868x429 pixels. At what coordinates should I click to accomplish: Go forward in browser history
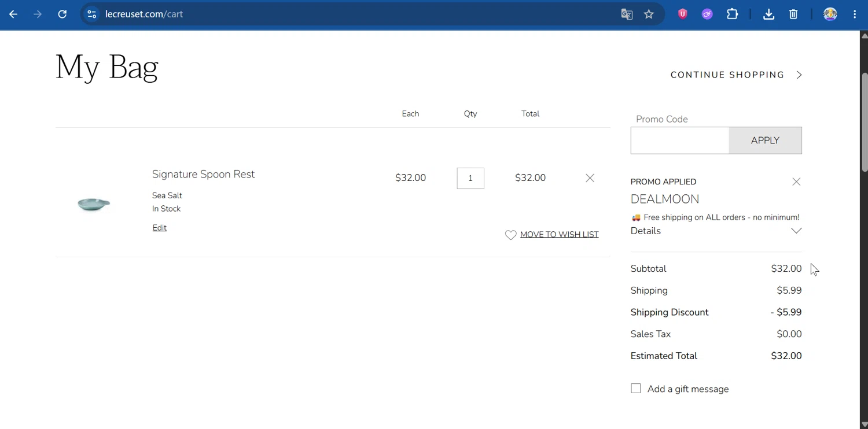[38, 14]
